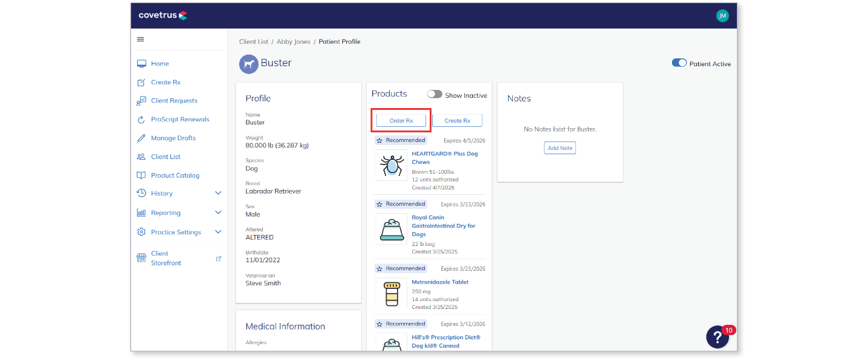Select Client List in sidebar
The height and width of the screenshot is (360, 868).
tap(166, 157)
